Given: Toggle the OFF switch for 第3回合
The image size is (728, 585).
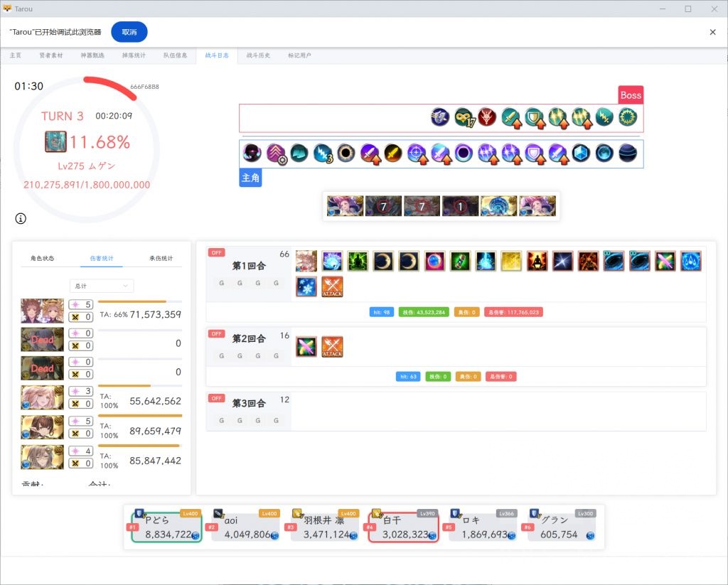Looking at the screenshot, I should coord(216,398).
